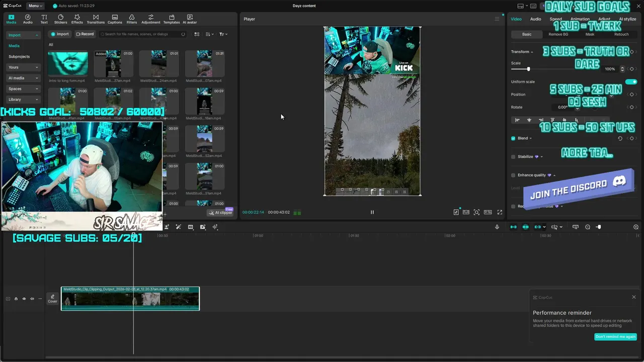Expand the Blend options arrow
This screenshot has width=644, height=362.
530,139
